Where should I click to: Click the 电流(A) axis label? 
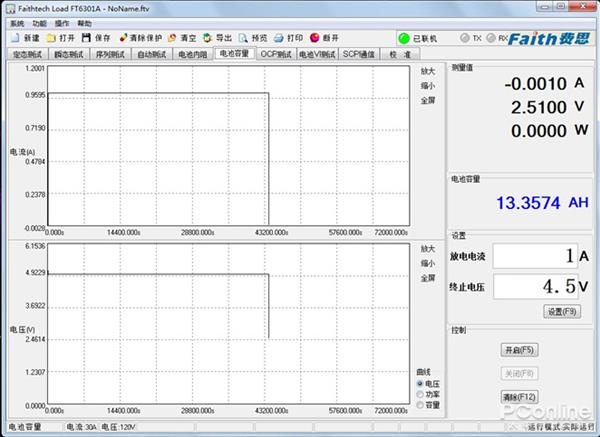click(22, 152)
